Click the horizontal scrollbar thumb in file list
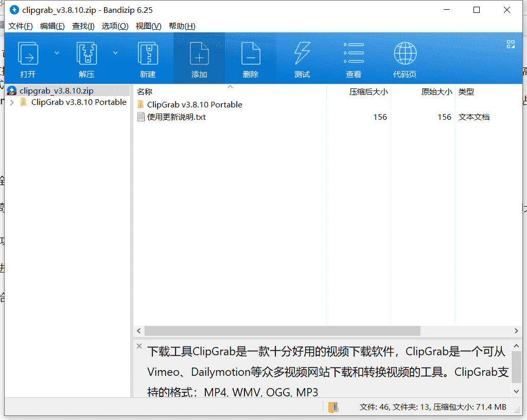This screenshot has height=420, width=527. tap(283, 331)
